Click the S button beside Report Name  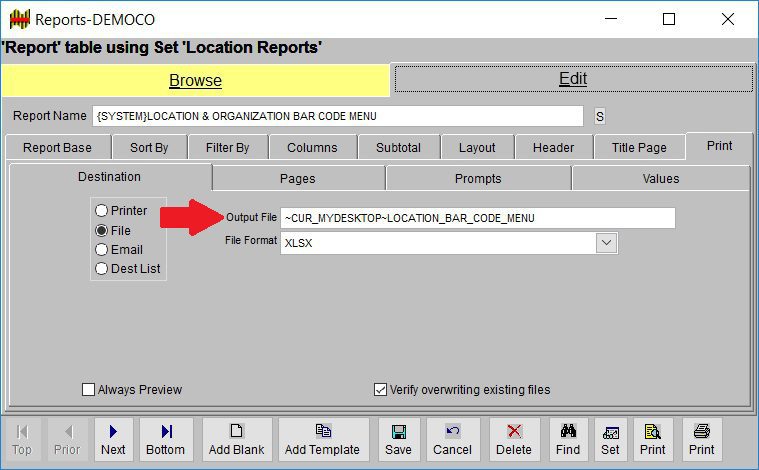[600, 117]
